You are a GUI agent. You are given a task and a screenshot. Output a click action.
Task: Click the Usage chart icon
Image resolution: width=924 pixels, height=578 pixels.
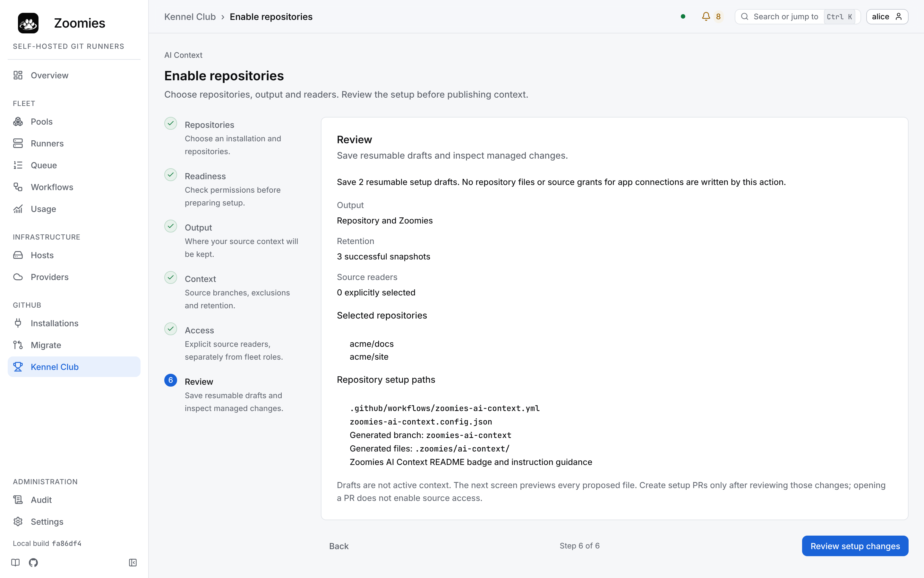tap(18, 209)
